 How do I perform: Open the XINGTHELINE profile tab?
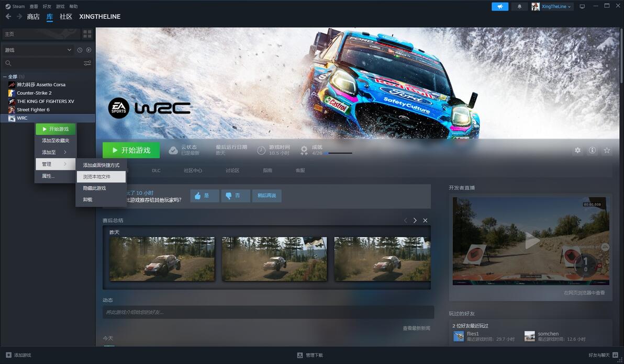click(99, 16)
